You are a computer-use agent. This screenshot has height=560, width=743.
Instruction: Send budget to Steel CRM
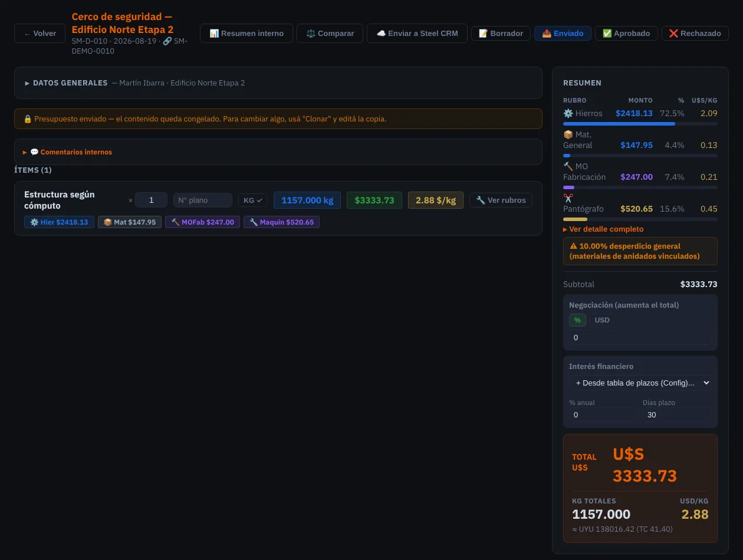click(417, 34)
